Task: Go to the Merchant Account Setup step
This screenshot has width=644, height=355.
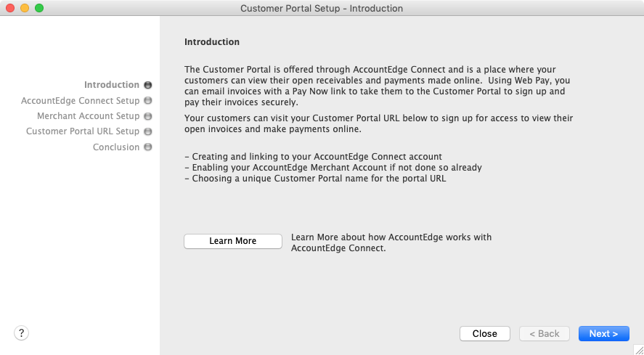Action: (x=88, y=116)
